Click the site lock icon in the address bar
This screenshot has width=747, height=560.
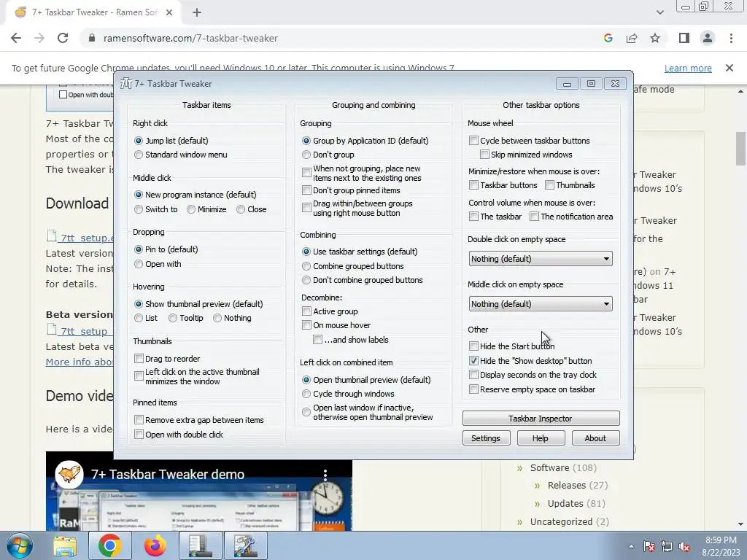click(x=92, y=38)
